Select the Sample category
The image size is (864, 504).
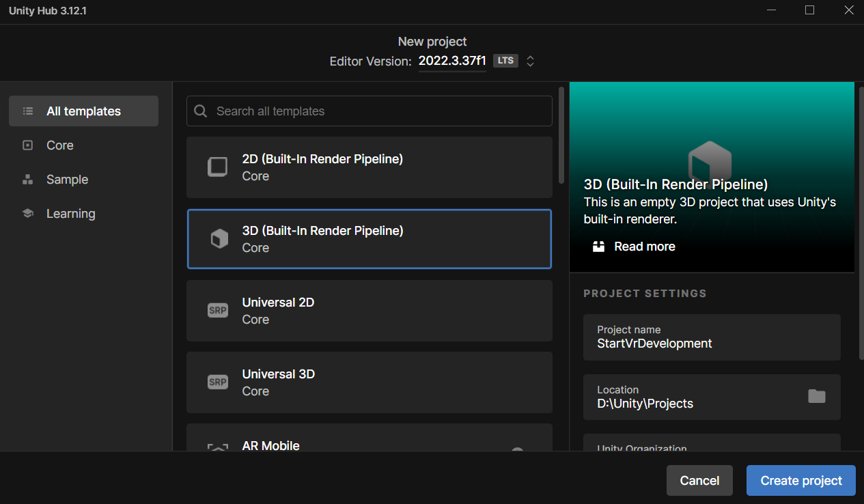(83, 180)
